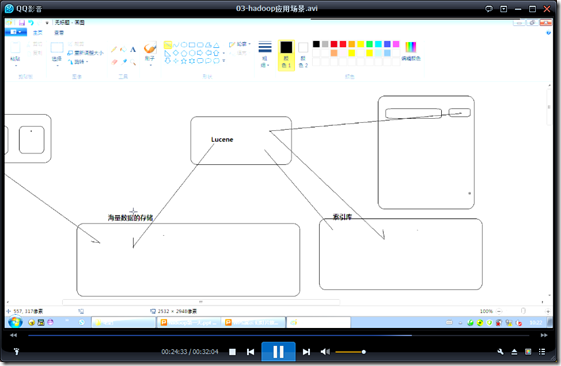Select the Fill bucket tool

[123, 49]
